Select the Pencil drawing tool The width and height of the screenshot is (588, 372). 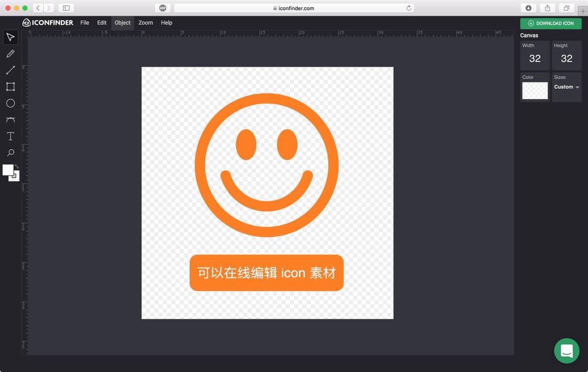tap(10, 54)
